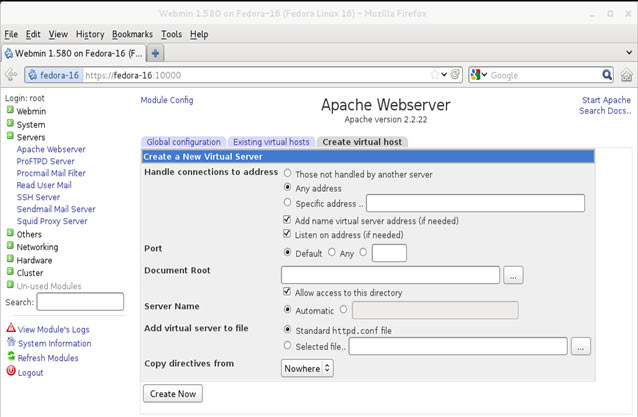Click the Document Root input field
The width and height of the screenshot is (638, 417).
[x=390, y=275]
